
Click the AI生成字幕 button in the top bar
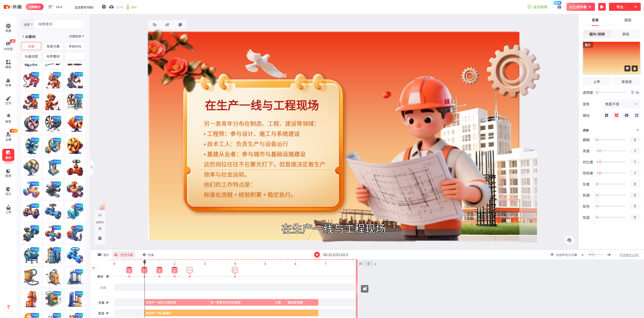(579, 7)
